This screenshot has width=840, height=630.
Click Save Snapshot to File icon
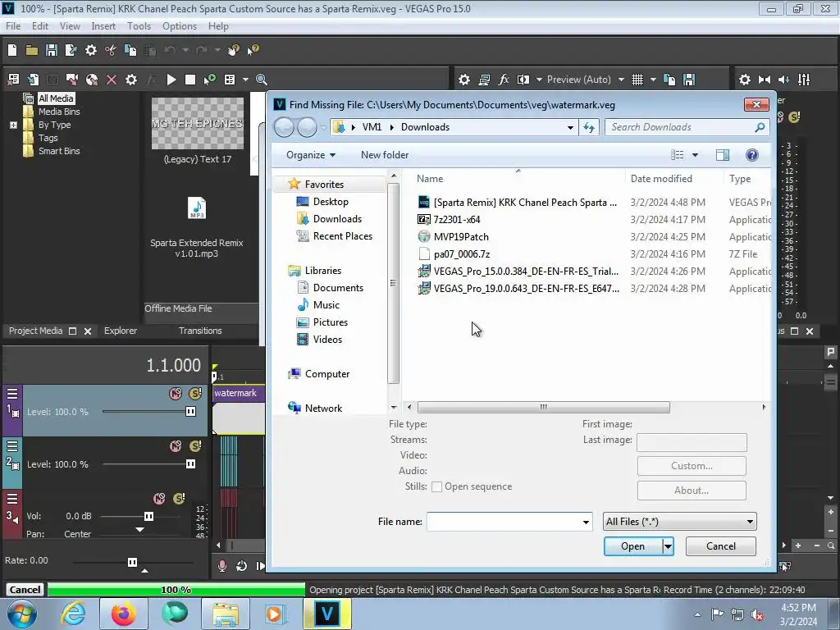click(x=689, y=80)
